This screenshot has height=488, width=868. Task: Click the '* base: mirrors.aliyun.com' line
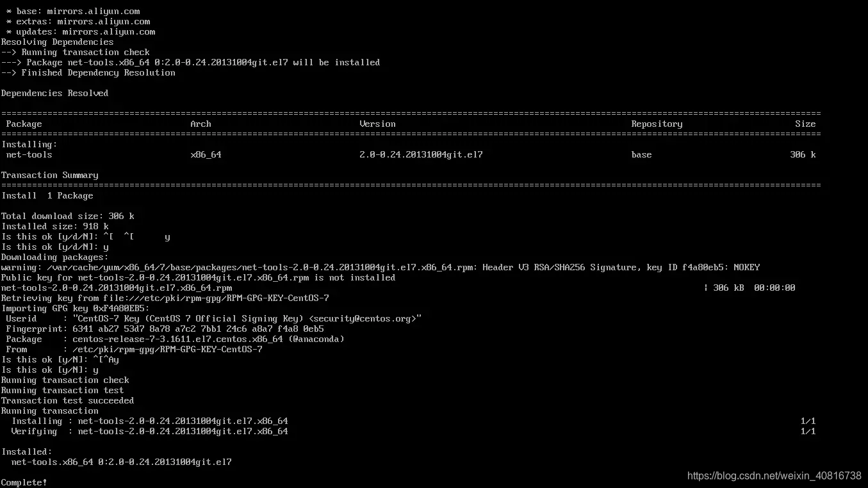coord(73,12)
